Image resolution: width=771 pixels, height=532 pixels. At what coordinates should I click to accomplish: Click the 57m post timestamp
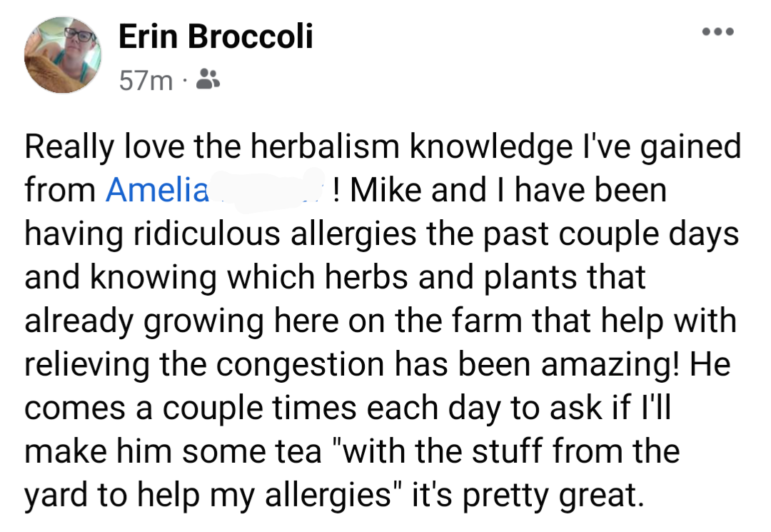[146, 81]
